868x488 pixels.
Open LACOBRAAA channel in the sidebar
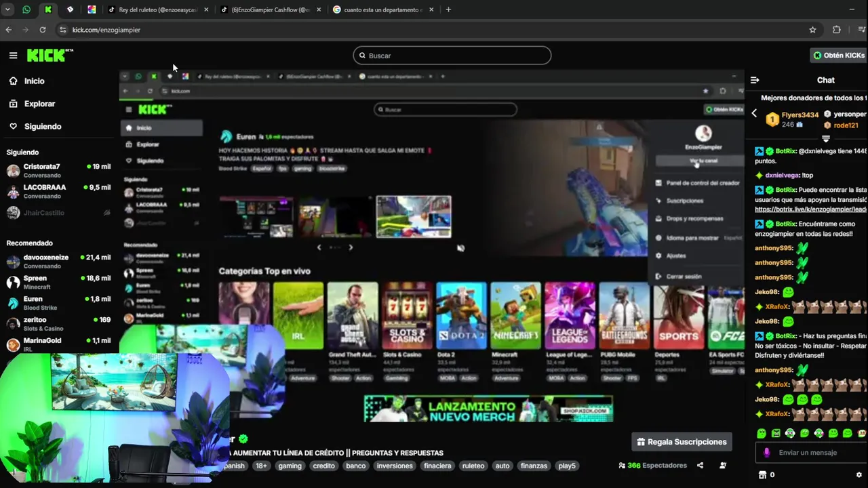[59, 191]
